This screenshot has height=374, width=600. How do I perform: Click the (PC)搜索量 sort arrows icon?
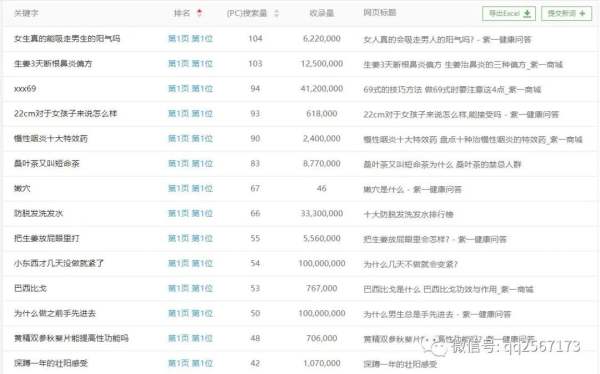(x=277, y=13)
